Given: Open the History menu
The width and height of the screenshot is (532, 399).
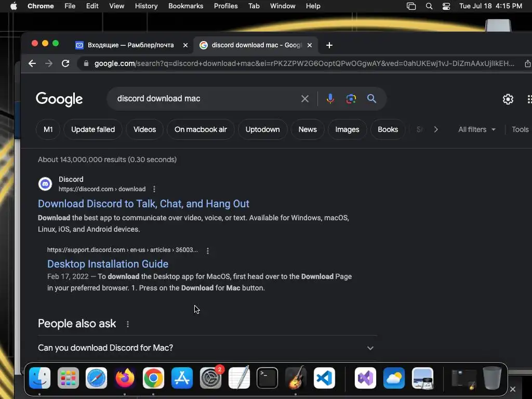Looking at the screenshot, I should [x=146, y=6].
